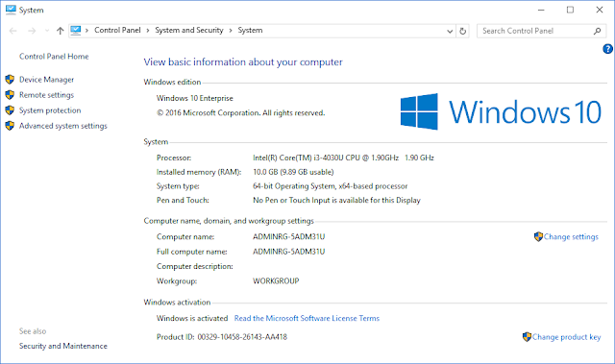
Task: Open Remote settings link
Action: [47, 95]
